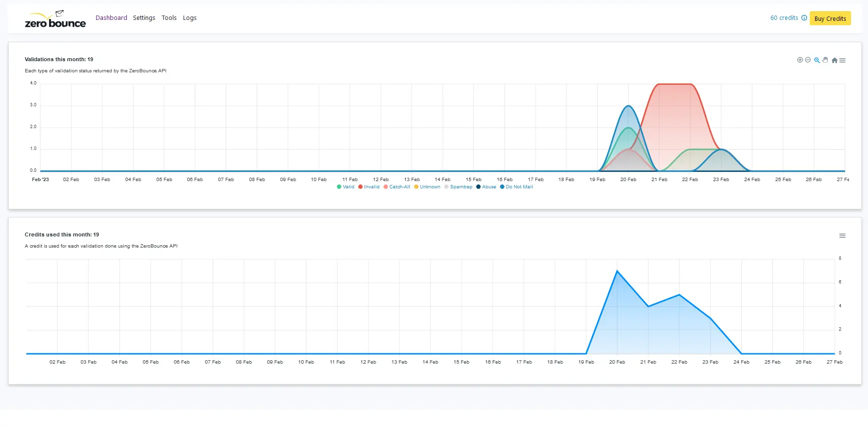Click the zoom in plus icon
Image resolution: width=868 pixels, height=435 pixels.
tap(800, 60)
